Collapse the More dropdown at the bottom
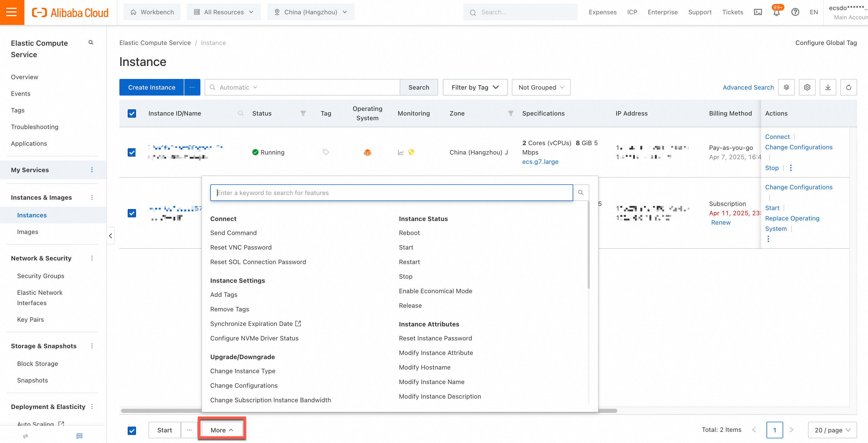 [x=222, y=430]
